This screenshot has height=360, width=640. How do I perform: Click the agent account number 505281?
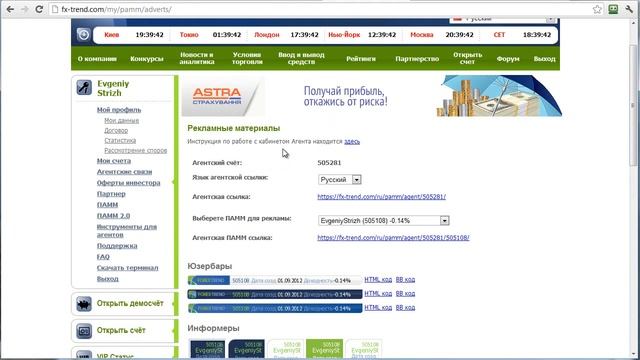[x=329, y=163]
